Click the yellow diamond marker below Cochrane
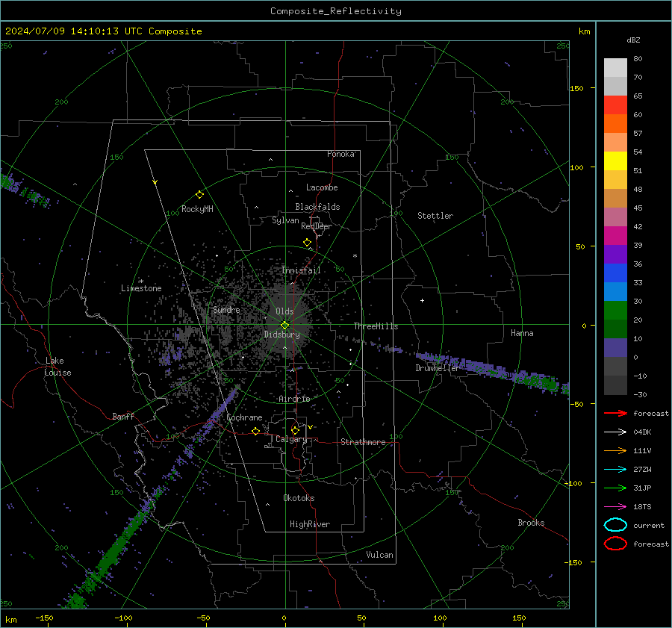 click(256, 431)
